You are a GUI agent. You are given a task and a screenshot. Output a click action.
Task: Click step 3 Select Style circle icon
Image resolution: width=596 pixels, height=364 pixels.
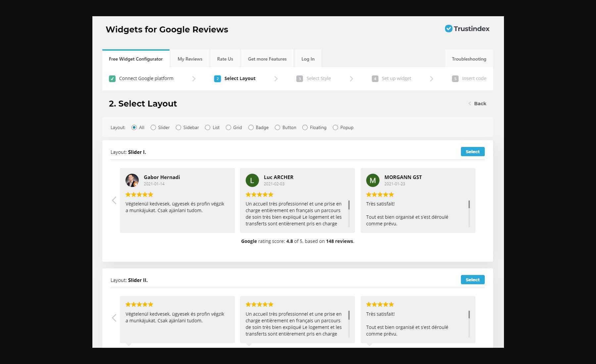[x=300, y=78]
